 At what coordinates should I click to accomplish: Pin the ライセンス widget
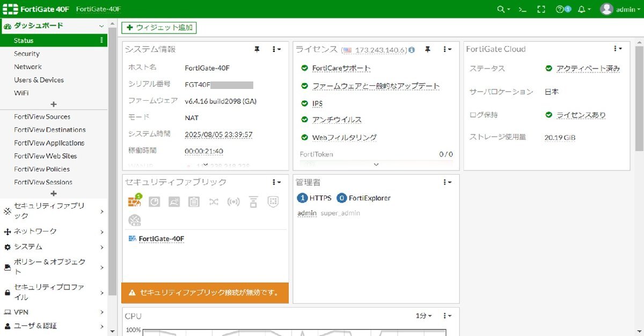click(428, 49)
